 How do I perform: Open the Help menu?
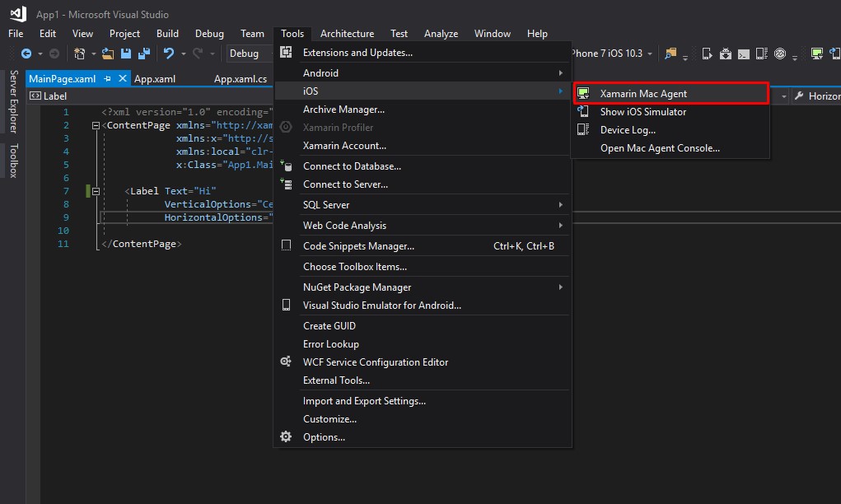click(x=537, y=33)
